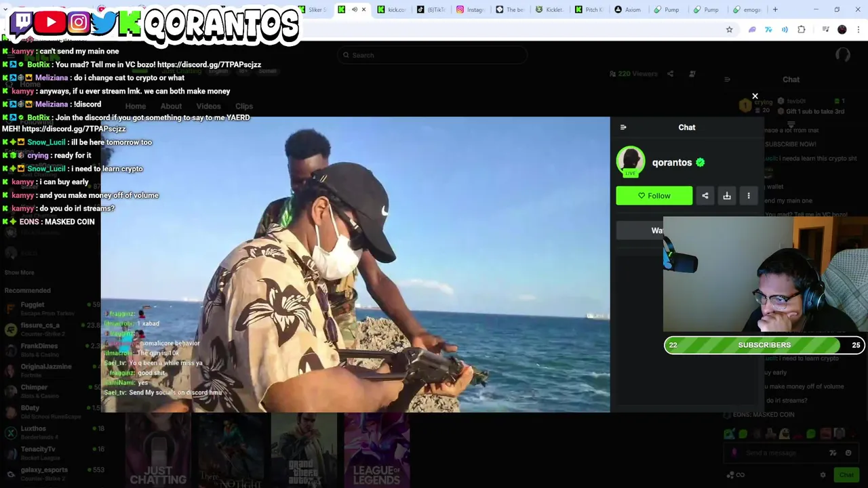Click the Twitter bird logo in the overlay
The height and width of the screenshot is (488, 868).
pyautogui.click(x=103, y=22)
